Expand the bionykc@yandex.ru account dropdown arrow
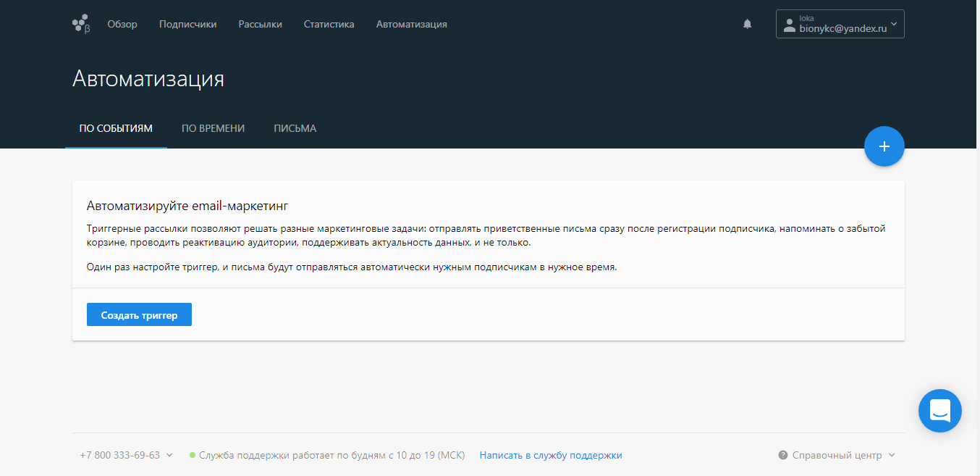Screen dimensions: 980x476 coord(894,24)
